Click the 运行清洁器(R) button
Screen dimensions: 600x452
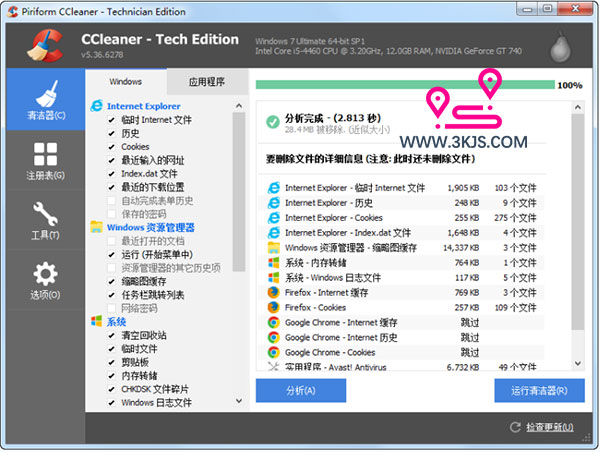pyautogui.click(x=539, y=390)
